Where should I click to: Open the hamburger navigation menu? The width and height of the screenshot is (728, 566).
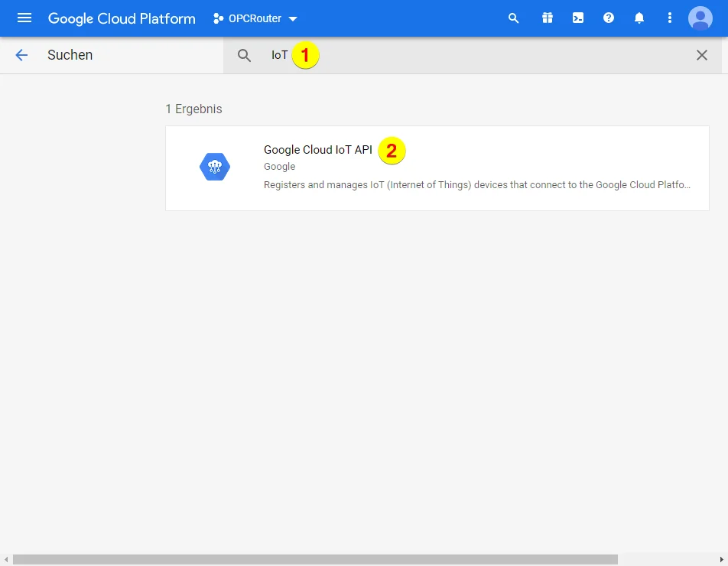coord(24,18)
